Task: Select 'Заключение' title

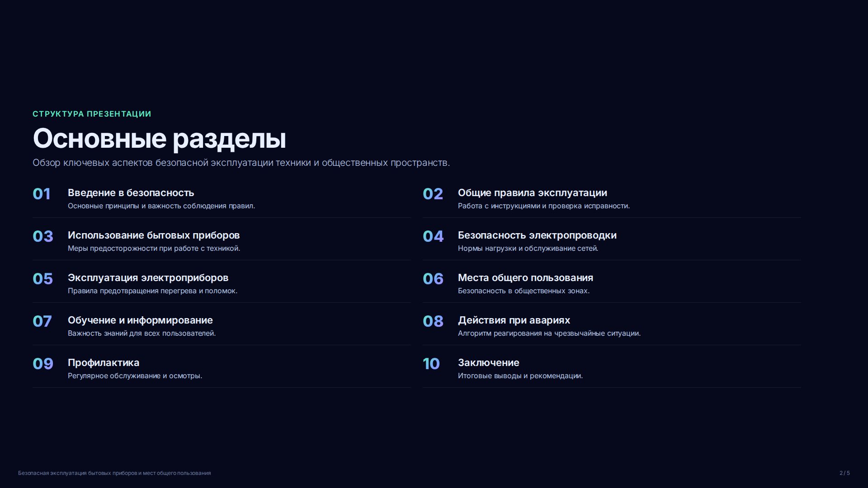Action: pos(489,363)
